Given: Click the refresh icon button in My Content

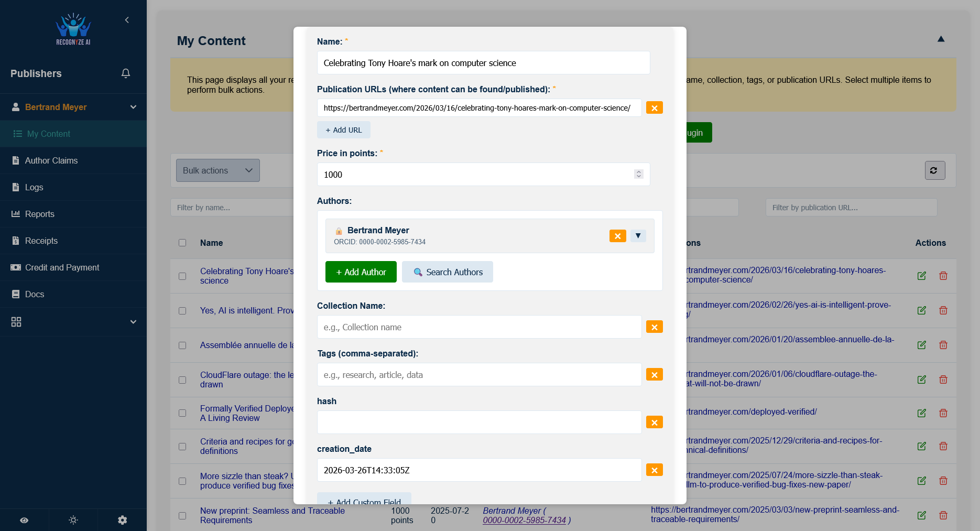Looking at the screenshot, I should (935, 170).
